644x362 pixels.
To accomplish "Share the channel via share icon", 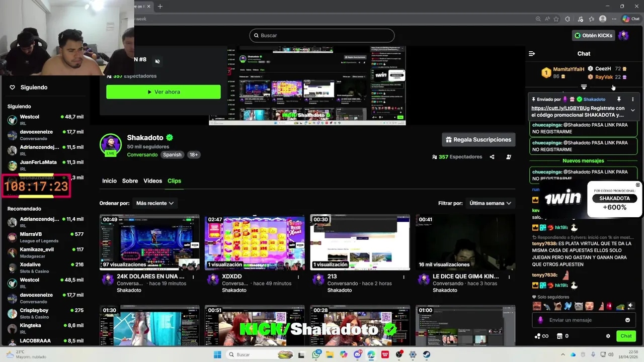I will pos(492,157).
